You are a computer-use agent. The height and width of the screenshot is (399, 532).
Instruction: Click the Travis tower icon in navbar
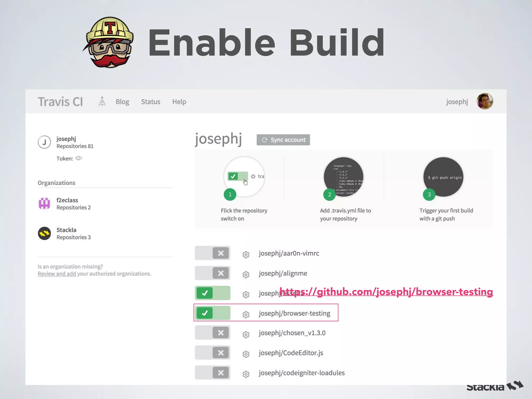102,102
